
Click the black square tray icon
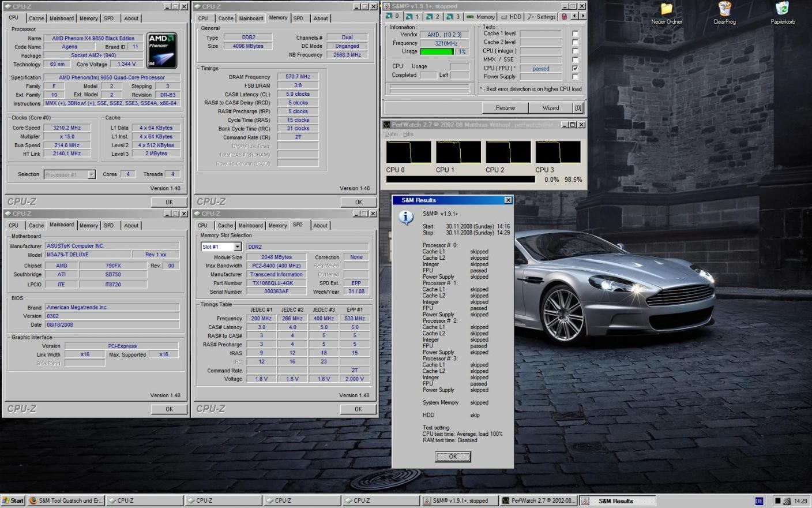point(777,501)
